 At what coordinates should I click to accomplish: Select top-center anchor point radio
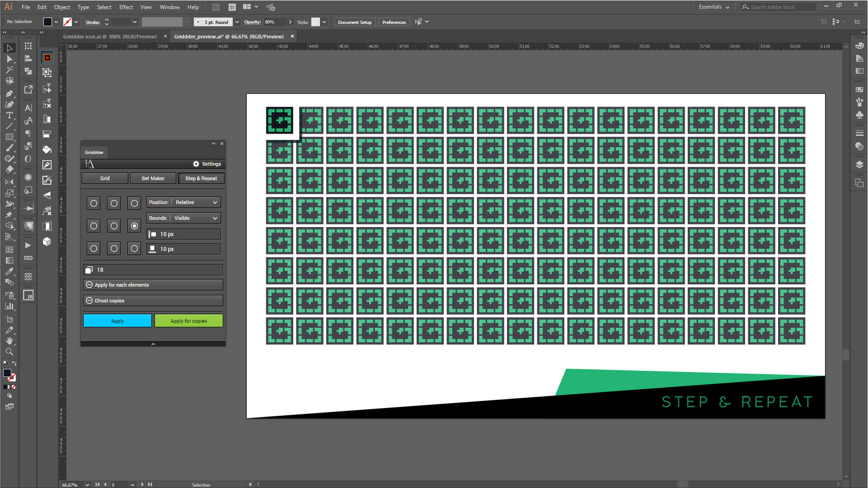[x=114, y=204]
